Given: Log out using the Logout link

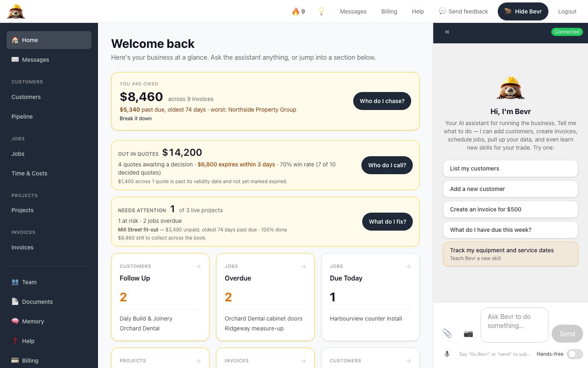Looking at the screenshot, I should [x=567, y=11].
